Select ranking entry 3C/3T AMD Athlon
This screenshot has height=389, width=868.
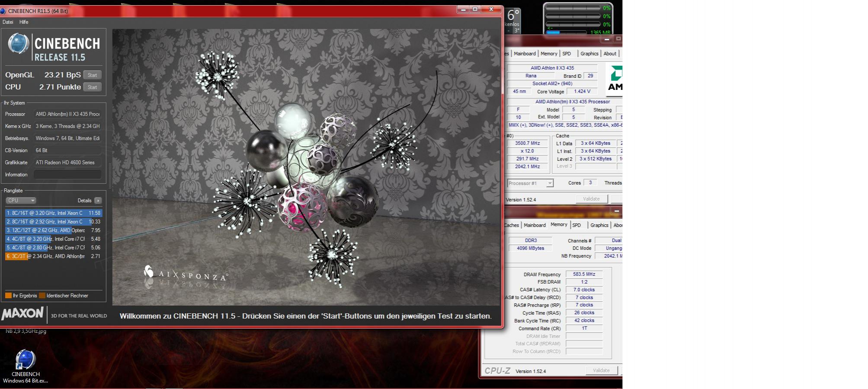pyautogui.click(x=54, y=256)
